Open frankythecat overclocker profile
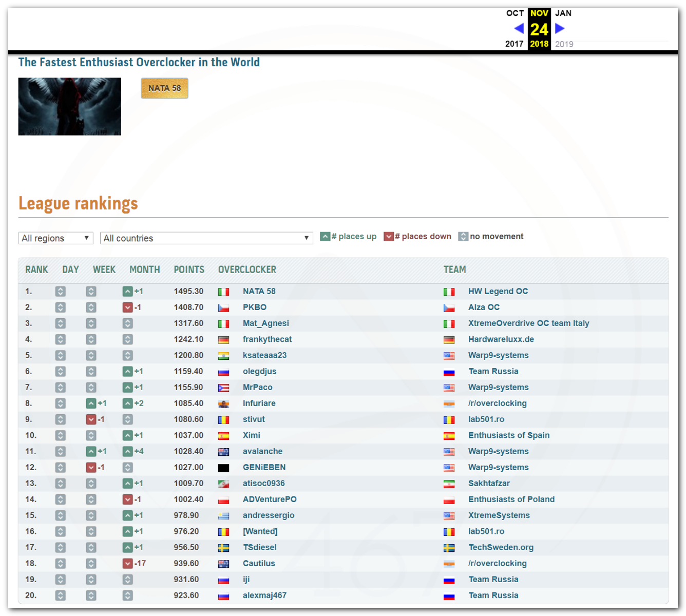The image size is (686, 616). tap(268, 339)
